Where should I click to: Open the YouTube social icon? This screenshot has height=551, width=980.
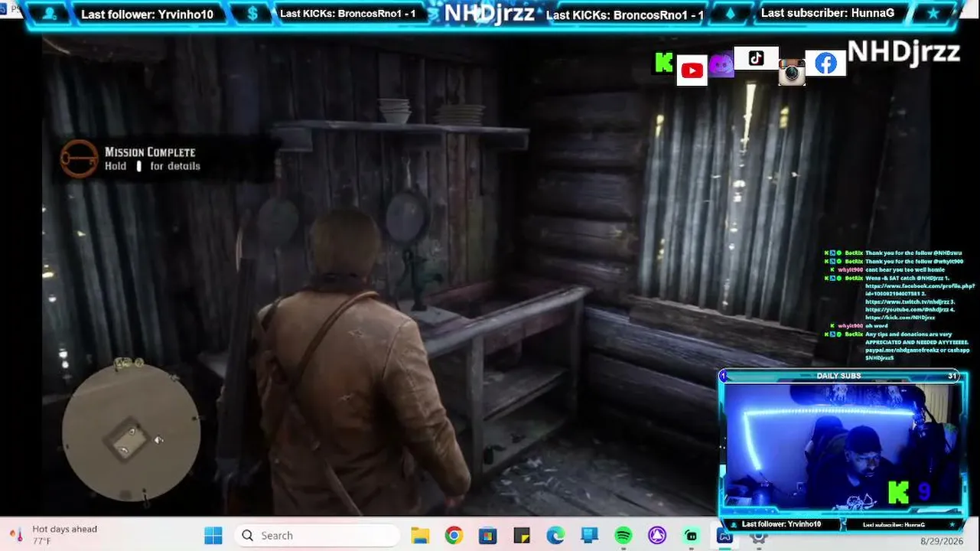[x=692, y=71]
